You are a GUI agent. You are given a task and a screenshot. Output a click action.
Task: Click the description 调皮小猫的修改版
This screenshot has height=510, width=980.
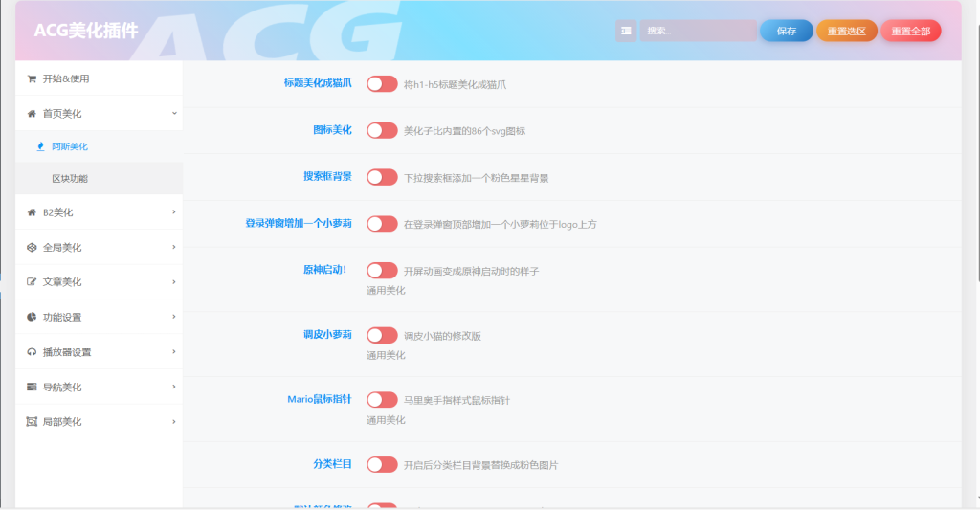point(442,336)
